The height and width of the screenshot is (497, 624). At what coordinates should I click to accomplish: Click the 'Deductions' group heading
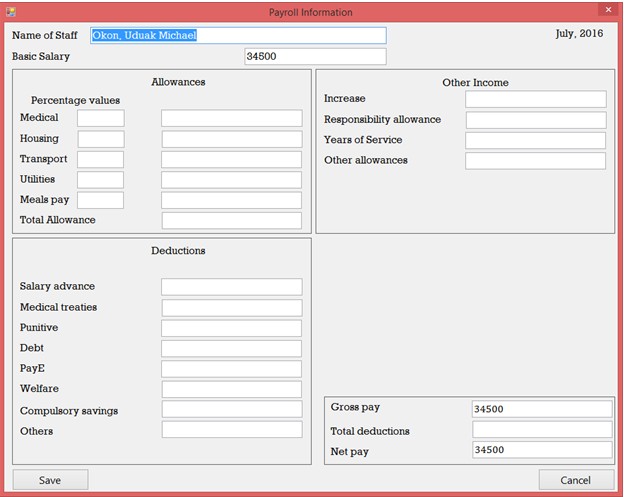point(178,251)
